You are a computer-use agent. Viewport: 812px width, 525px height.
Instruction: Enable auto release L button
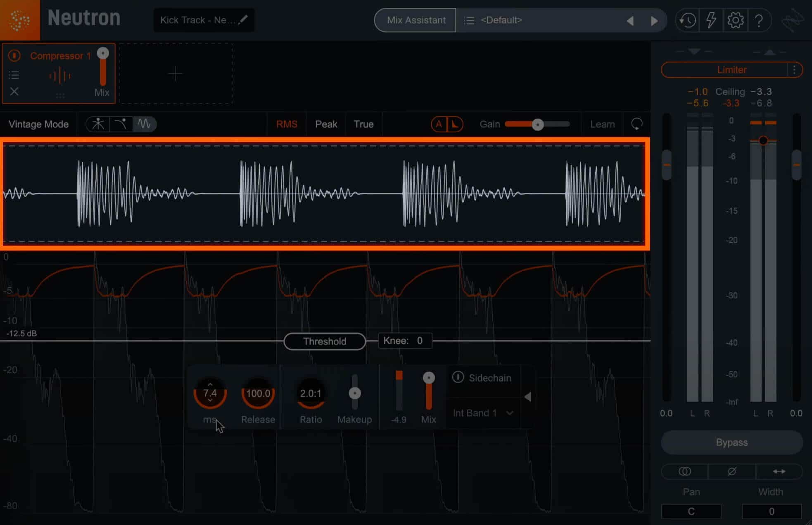[x=455, y=124]
